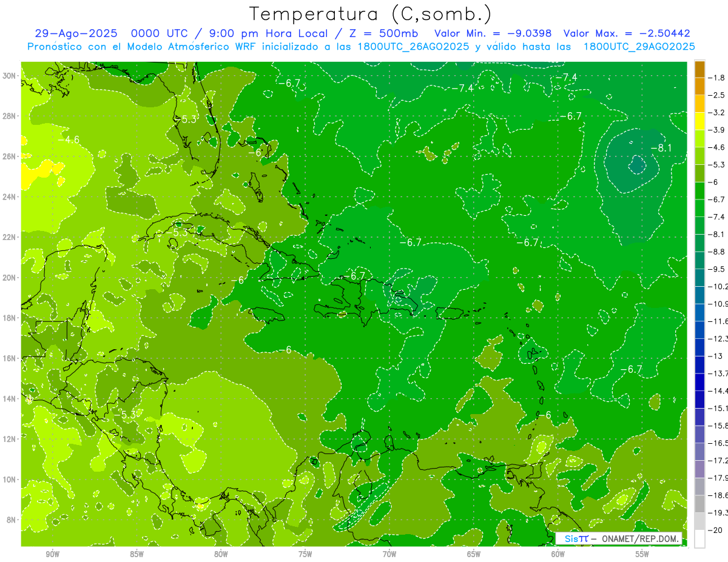Click the 75W longitude axis label

click(x=305, y=554)
